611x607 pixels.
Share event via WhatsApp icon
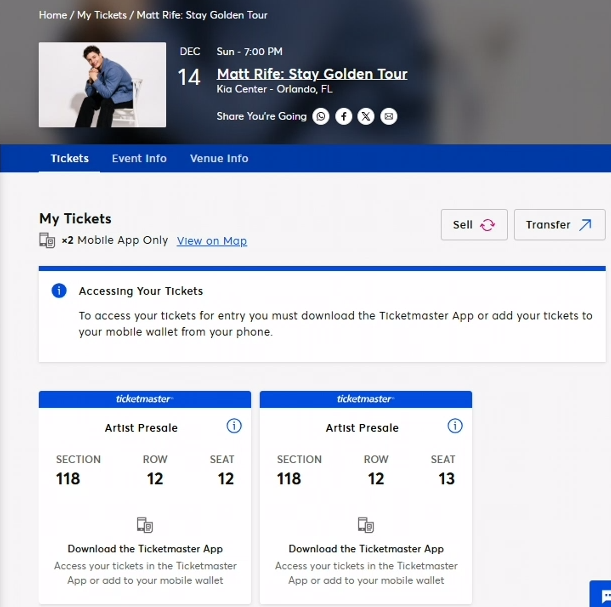coord(321,116)
